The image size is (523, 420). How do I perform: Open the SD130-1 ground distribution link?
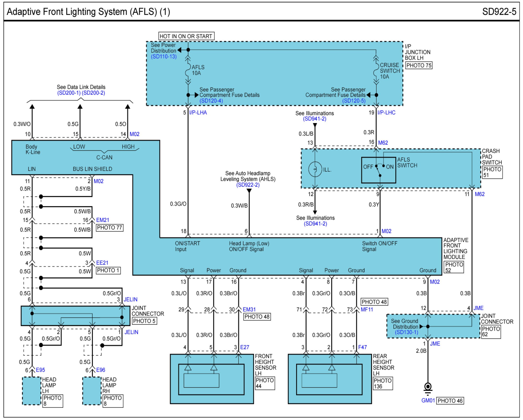tap(406, 332)
